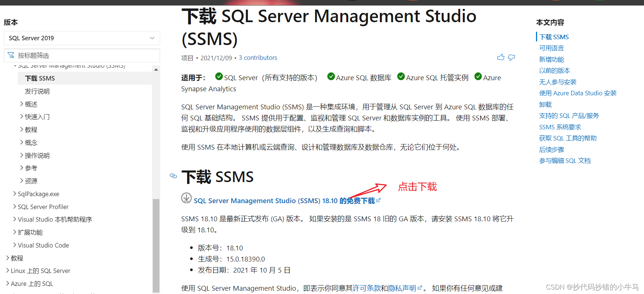Jump to 下载 SSMS in 本文内容
Viewport: 644px width, 294px height.
point(554,37)
